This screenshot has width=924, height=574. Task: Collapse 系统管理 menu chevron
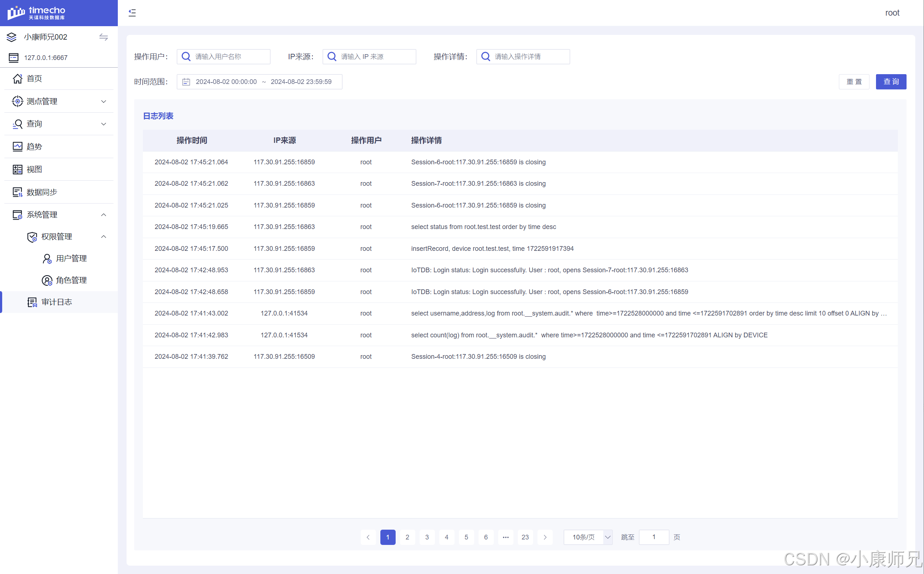[x=103, y=215]
